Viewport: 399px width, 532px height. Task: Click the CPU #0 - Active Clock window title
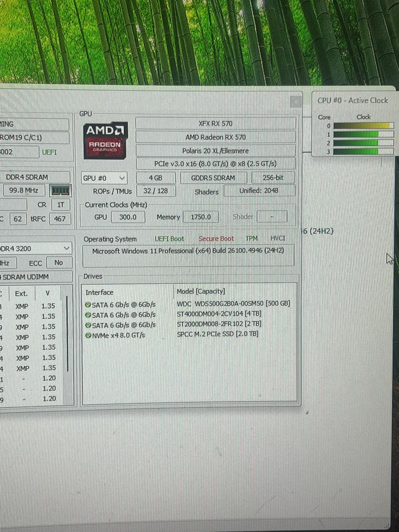point(353,101)
